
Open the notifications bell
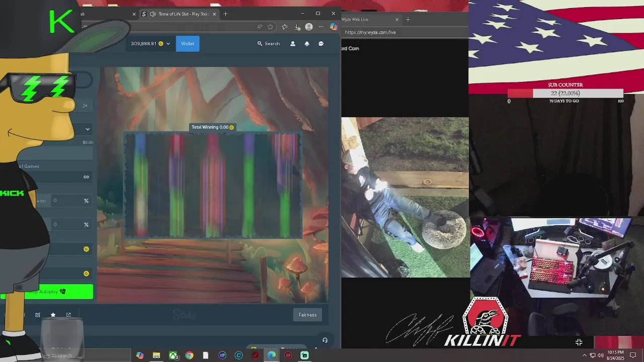pyautogui.click(x=307, y=44)
